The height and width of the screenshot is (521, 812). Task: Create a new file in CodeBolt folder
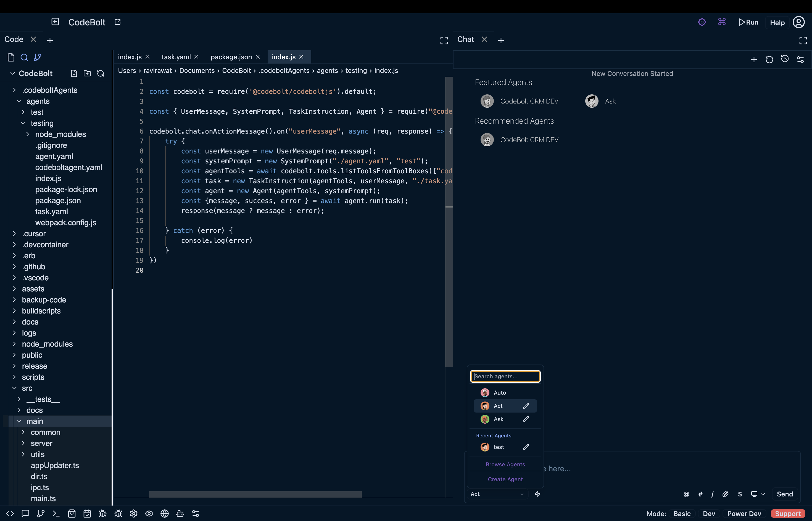74,73
